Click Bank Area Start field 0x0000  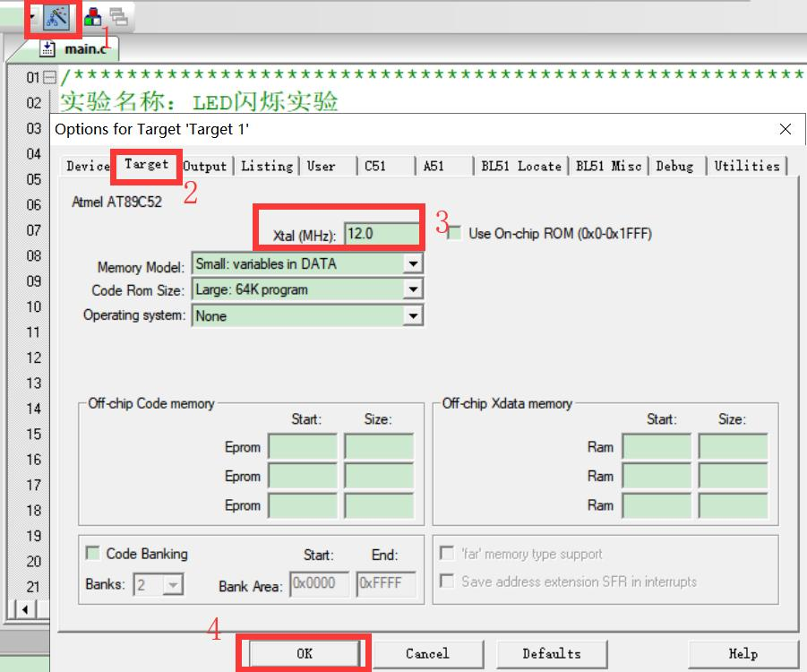(320, 584)
